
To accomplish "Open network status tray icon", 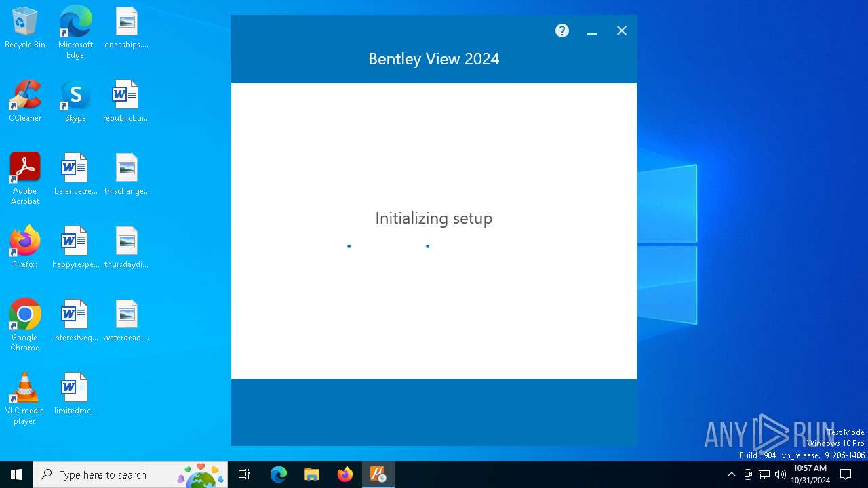I will pyautogui.click(x=764, y=474).
